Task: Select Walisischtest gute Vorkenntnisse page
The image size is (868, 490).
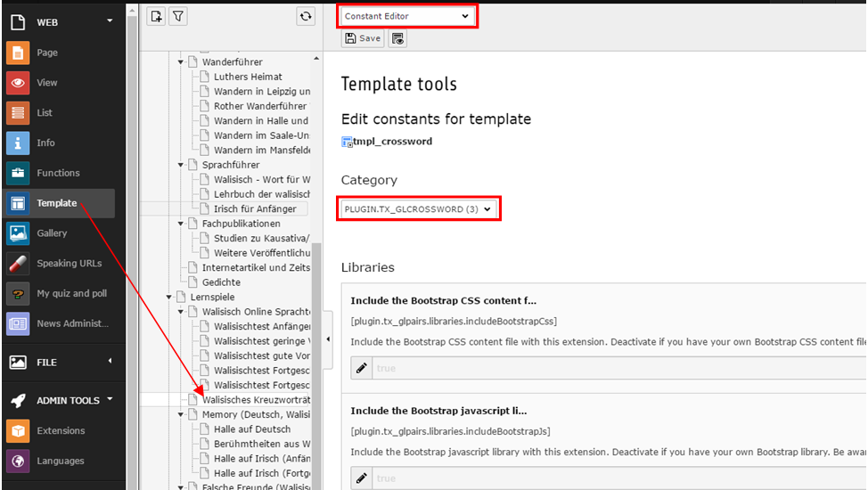Action: pyautogui.click(x=262, y=356)
